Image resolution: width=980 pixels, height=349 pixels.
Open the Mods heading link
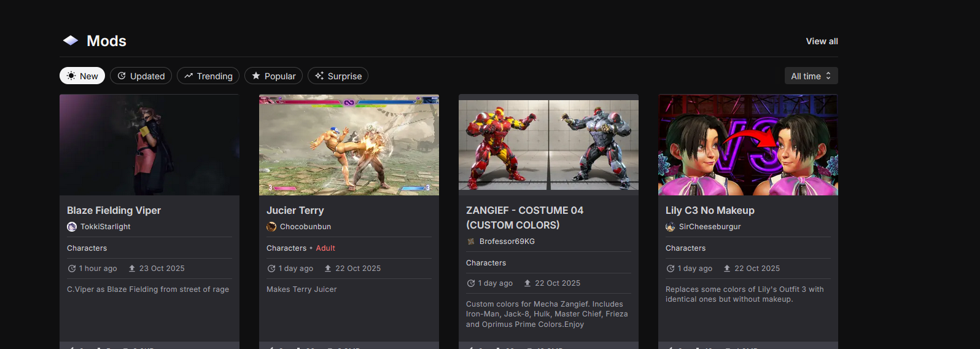[x=106, y=41]
